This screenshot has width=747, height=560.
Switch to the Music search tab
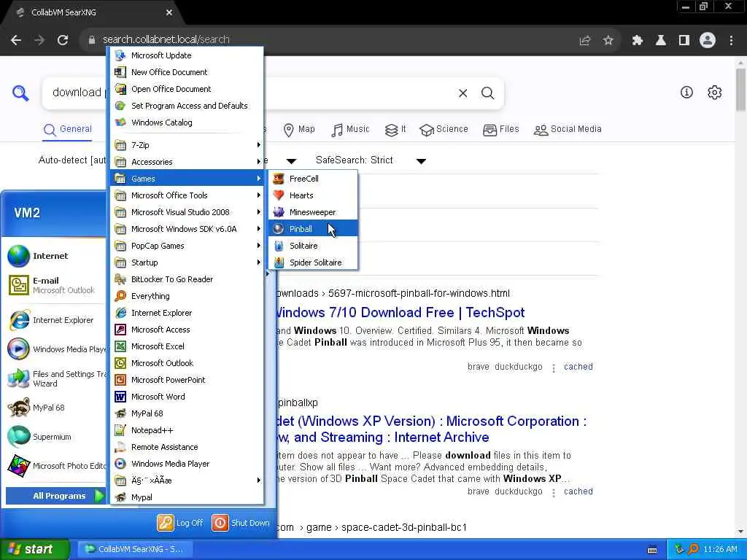350,130
